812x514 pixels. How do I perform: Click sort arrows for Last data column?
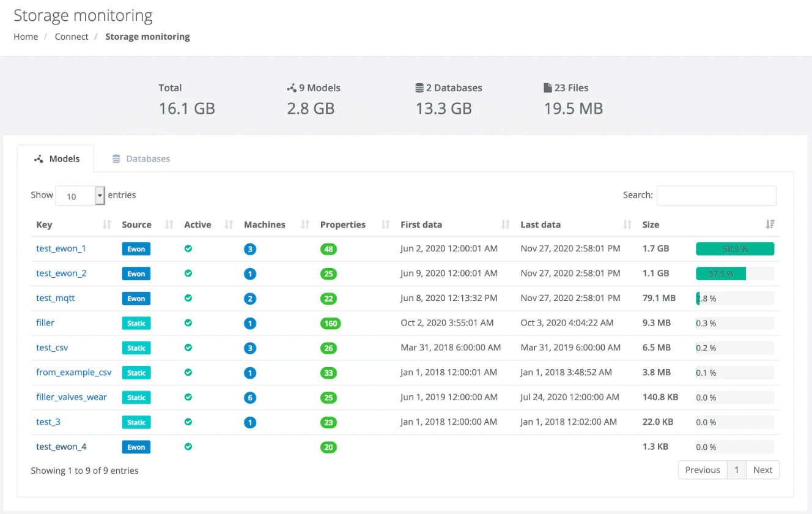pyautogui.click(x=627, y=225)
